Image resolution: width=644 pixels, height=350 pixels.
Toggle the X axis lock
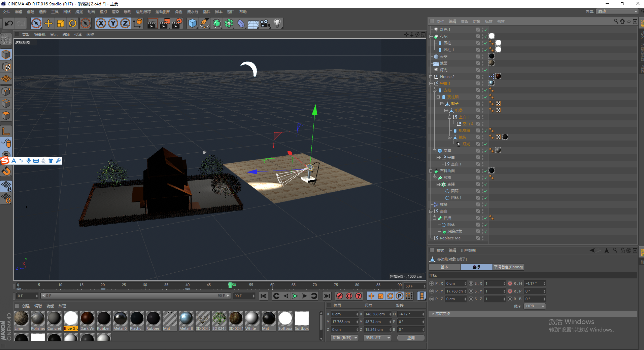[x=101, y=23]
